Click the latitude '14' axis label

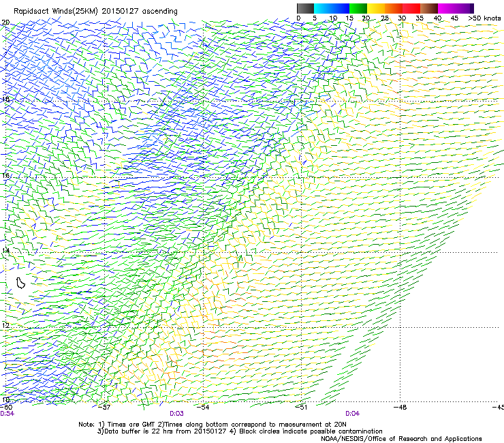click(x=5, y=250)
